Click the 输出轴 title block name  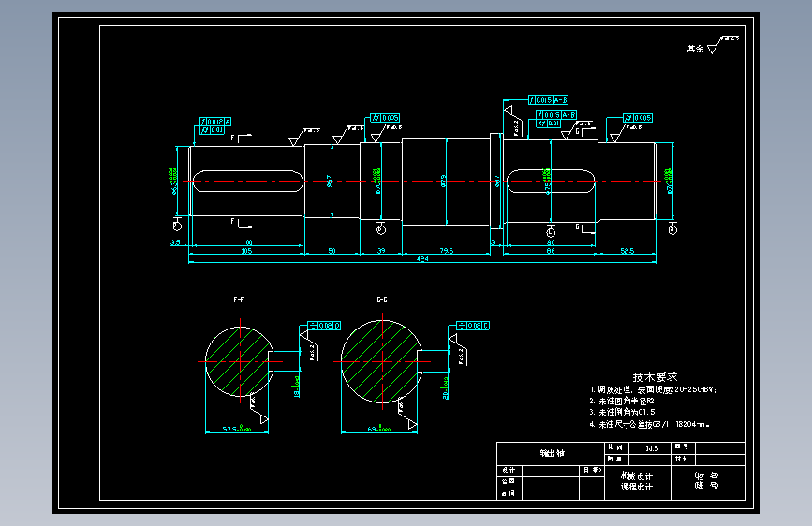click(x=552, y=454)
